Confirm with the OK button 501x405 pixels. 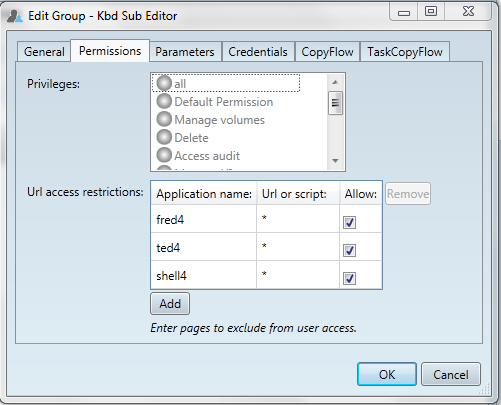(x=387, y=374)
